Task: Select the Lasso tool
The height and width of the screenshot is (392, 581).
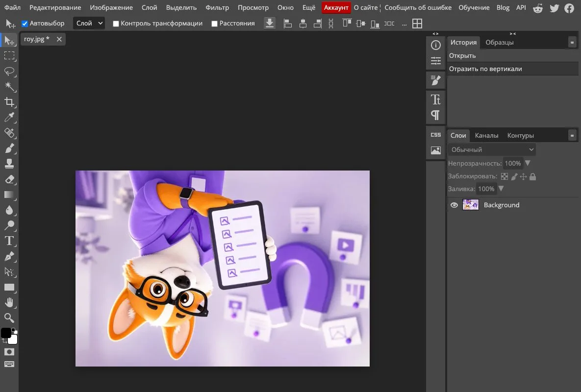Action: (9, 72)
